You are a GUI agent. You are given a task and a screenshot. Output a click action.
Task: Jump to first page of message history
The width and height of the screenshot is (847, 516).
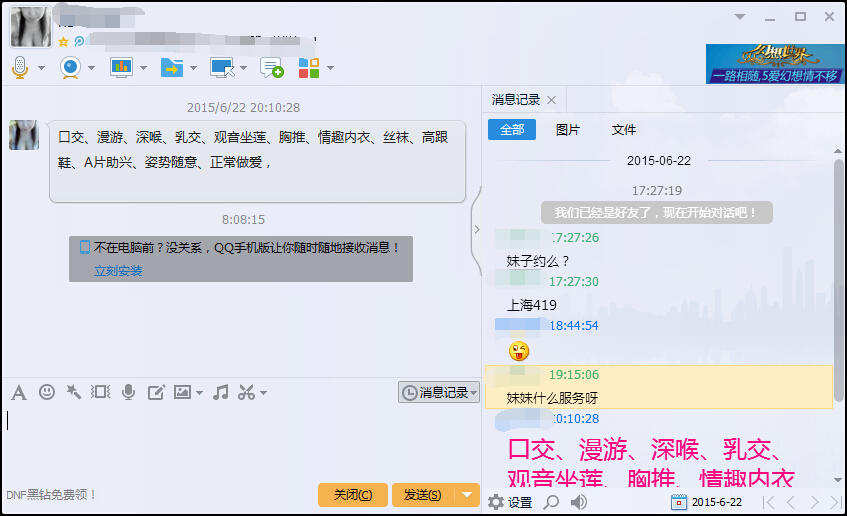click(x=768, y=502)
